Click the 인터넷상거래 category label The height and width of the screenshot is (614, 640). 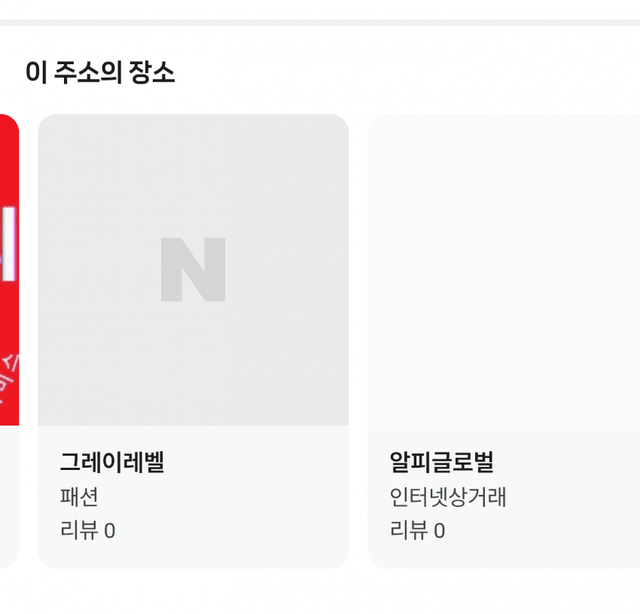(x=448, y=497)
